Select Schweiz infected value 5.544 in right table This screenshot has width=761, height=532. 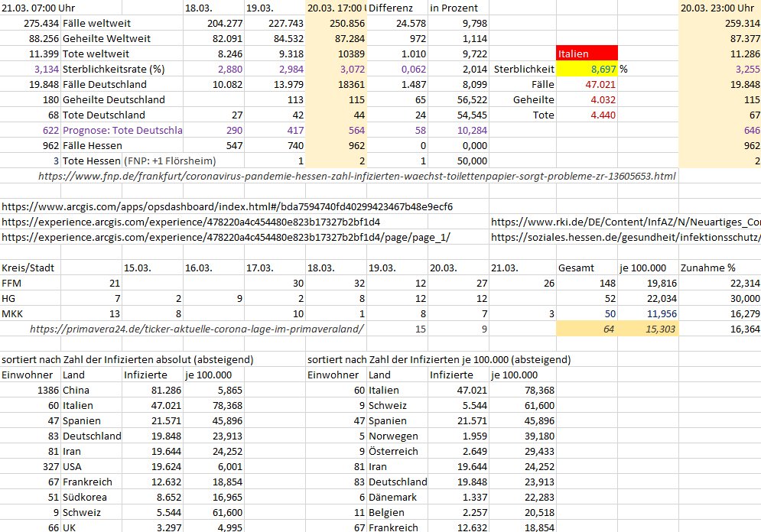coord(458,405)
